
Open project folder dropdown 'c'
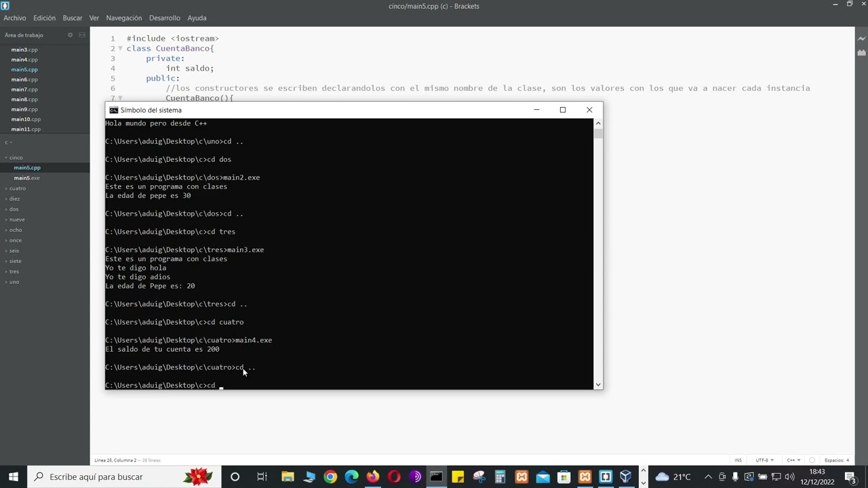click(8, 142)
